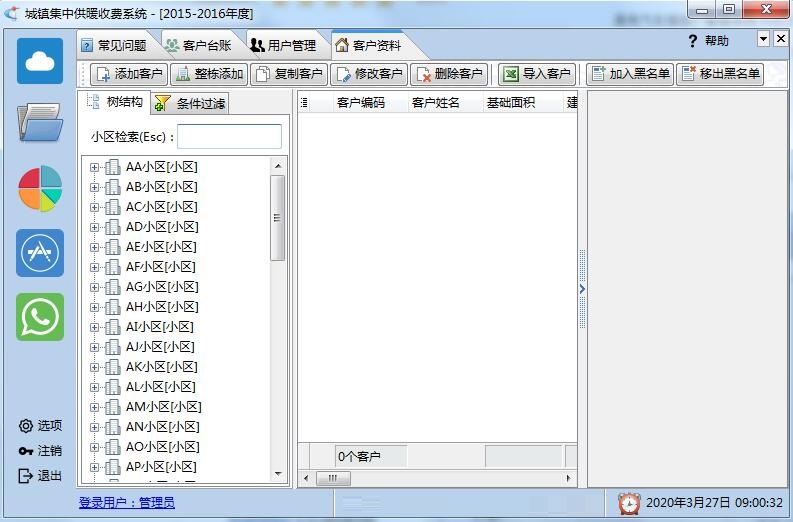Switch to 条件过滤 filter tab

tap(191, 104)
